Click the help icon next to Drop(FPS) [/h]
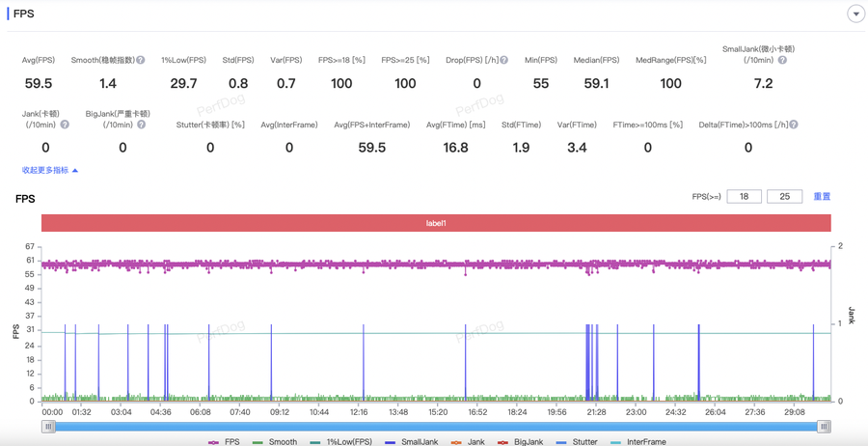Image resolution: width=868 pixels, height=446 pixels. [503, 60]
